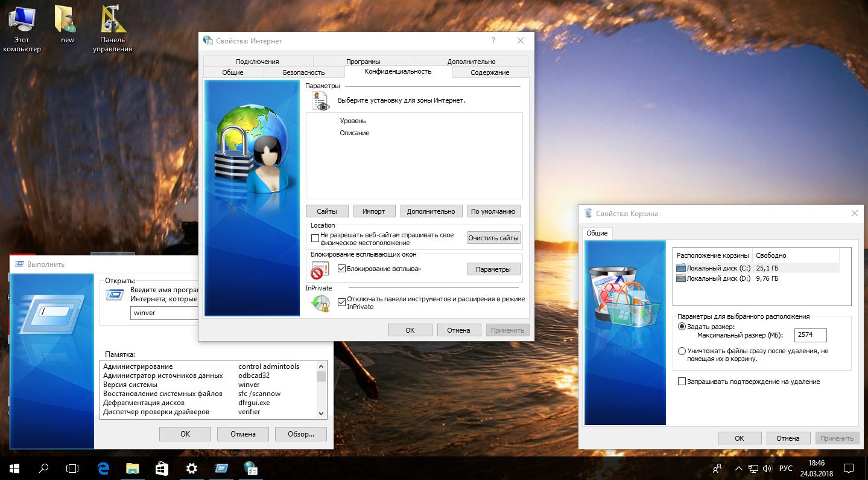The height and width of the screenshot is (480, 868).
Task: Show hidden tray icons chevron
Action: pyautogui.click(x=738, y=469)
